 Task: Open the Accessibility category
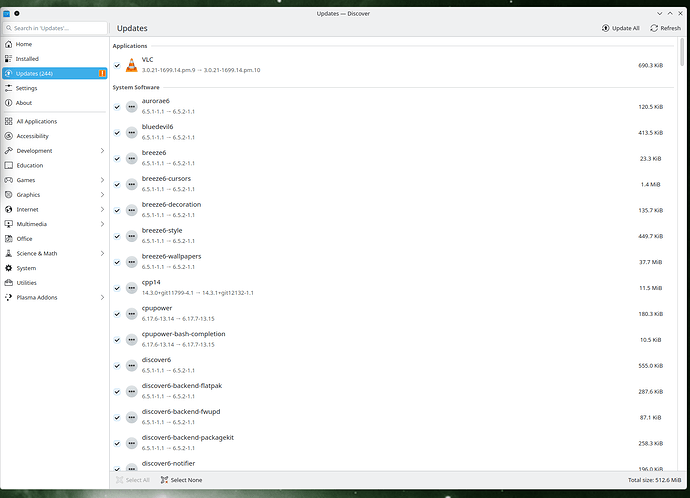click(x=55, y=136)
